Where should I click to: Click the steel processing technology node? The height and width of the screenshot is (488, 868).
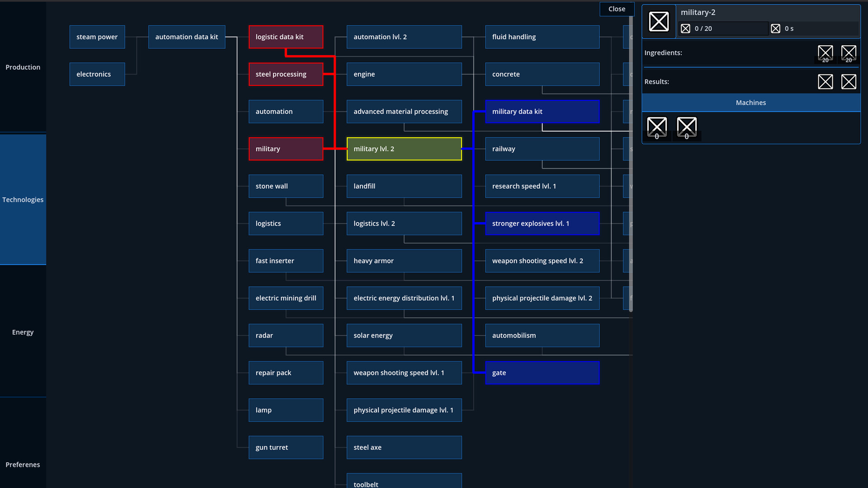(286, 74)
